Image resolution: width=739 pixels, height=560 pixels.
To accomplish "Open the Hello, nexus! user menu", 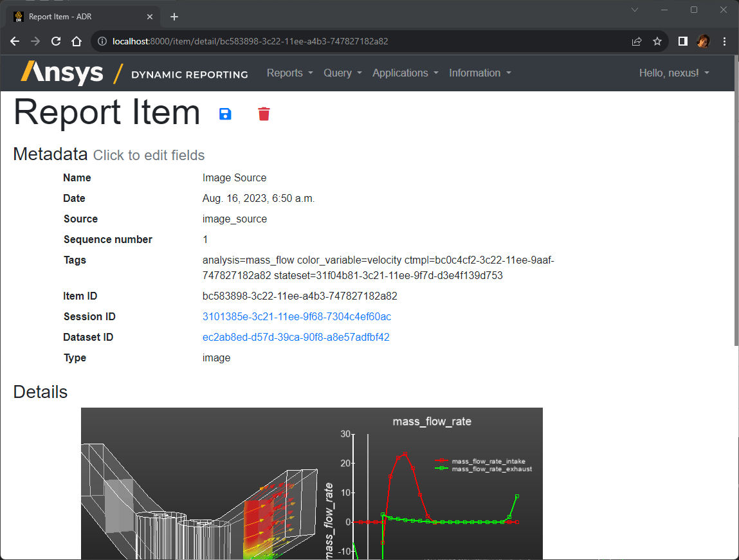I will [674, 73].
